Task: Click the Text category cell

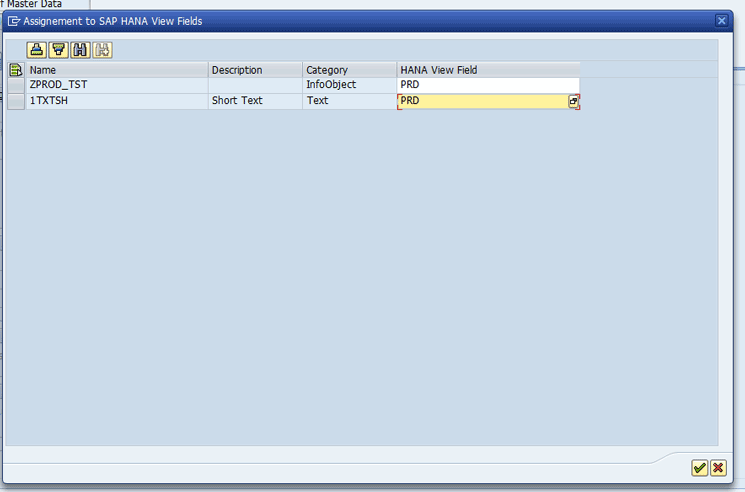Action: point(349,101)
